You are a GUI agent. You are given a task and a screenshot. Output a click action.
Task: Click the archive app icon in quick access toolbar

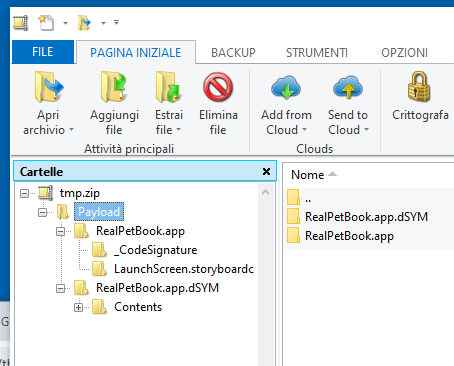click(21, 23)
